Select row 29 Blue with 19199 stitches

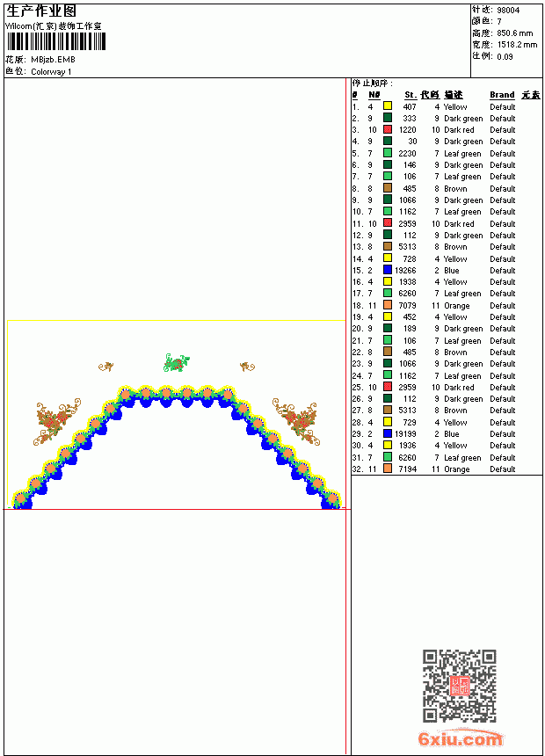click(x=447, y=433)
